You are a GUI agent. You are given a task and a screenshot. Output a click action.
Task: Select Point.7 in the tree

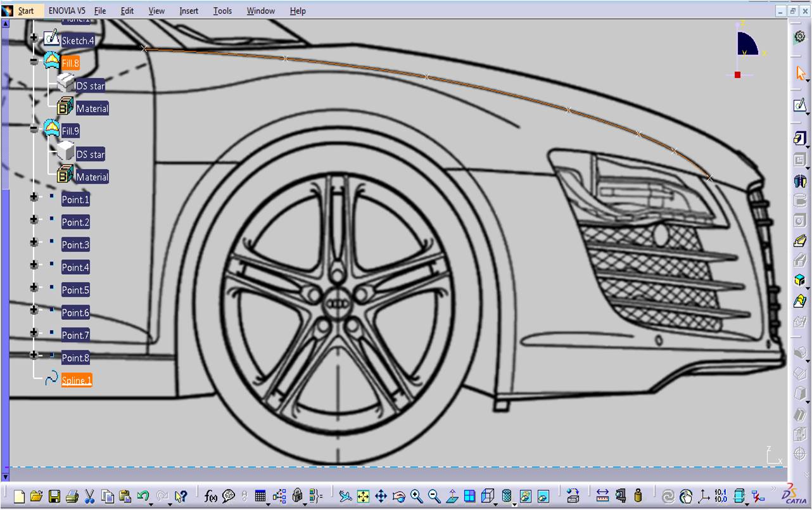click(x=75, y=335)
